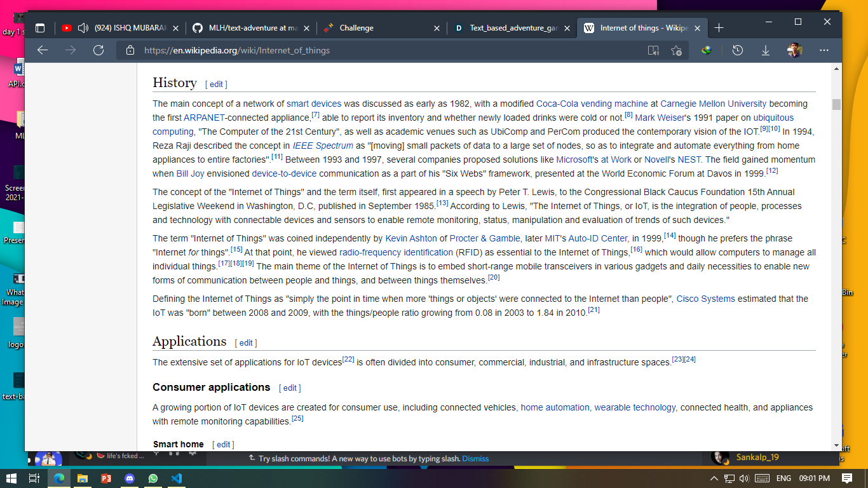Open the smart devices link
The image size is (868, 488).
pos(314,104)
